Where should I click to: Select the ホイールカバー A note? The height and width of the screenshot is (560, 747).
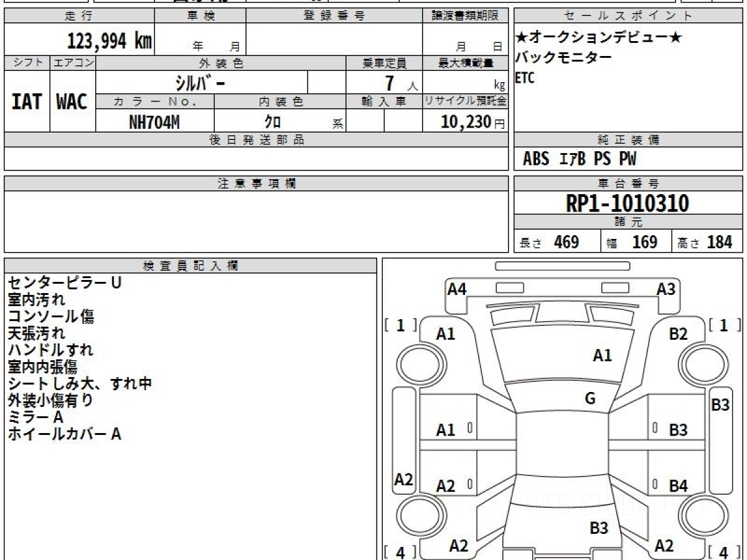click(x=65, y=434)
